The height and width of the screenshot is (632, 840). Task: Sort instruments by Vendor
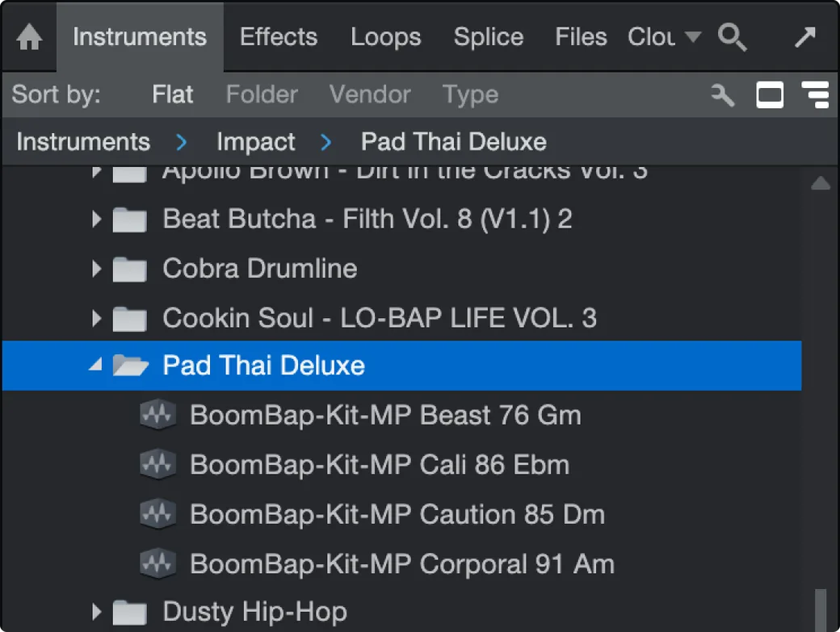pyautogui.click(x=370, y=94)
